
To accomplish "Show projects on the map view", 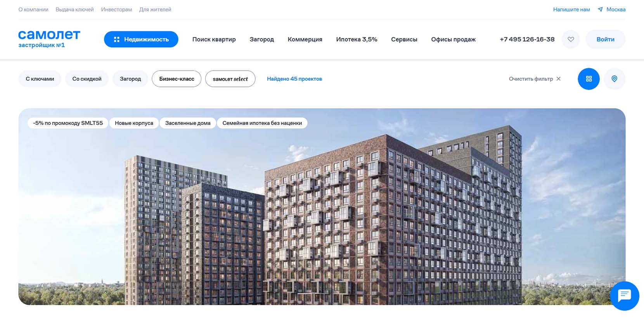I will coord(614,79).
